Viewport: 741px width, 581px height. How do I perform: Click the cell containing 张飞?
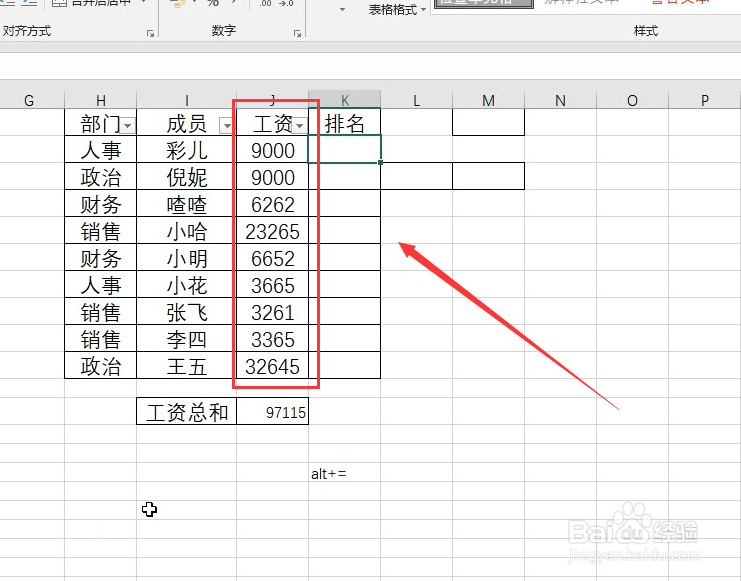187,312
